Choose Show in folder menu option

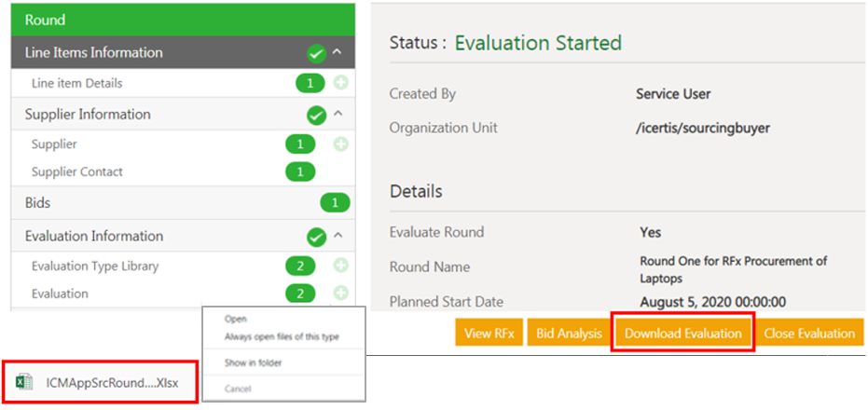pyautogui.click(x=253, y=362)
